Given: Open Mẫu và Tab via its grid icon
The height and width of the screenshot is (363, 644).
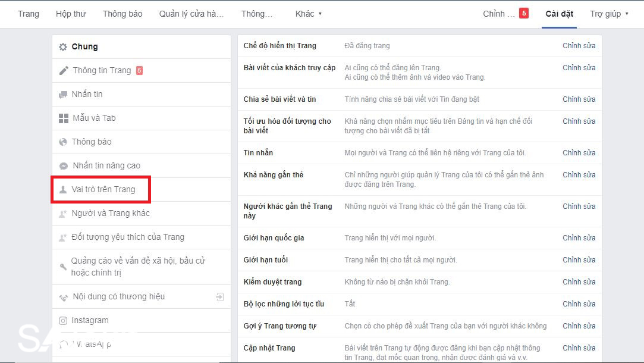Looking at the screenshot, I should (64, 118).
